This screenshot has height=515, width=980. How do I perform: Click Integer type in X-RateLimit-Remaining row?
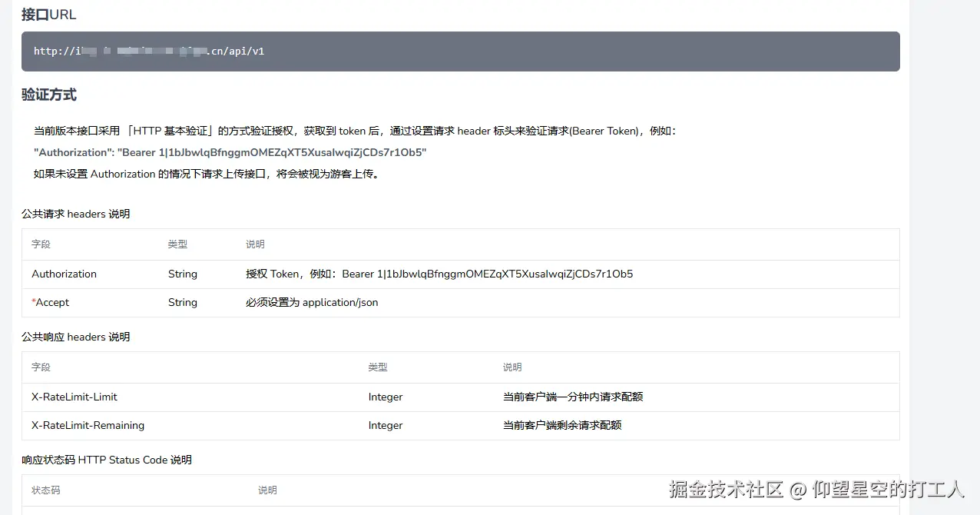386,425
